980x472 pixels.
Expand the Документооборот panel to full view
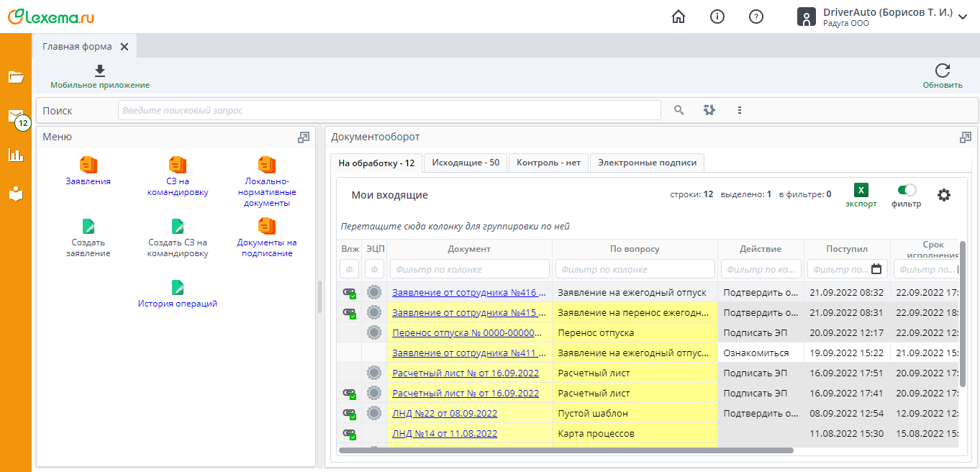coord(965,137)
